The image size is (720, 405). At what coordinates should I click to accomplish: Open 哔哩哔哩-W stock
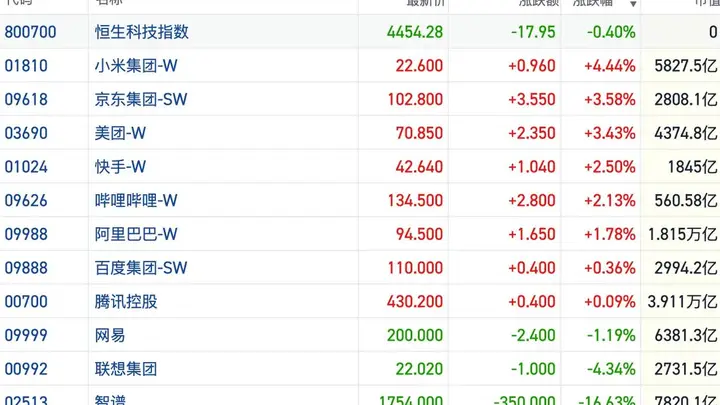pyautogui.click(x=136, y=201)
